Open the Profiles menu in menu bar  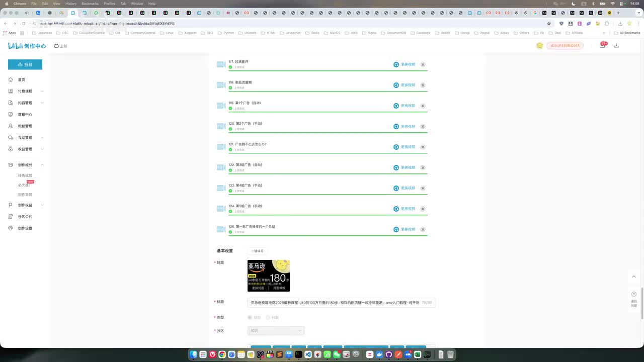[x=110, y=4]
